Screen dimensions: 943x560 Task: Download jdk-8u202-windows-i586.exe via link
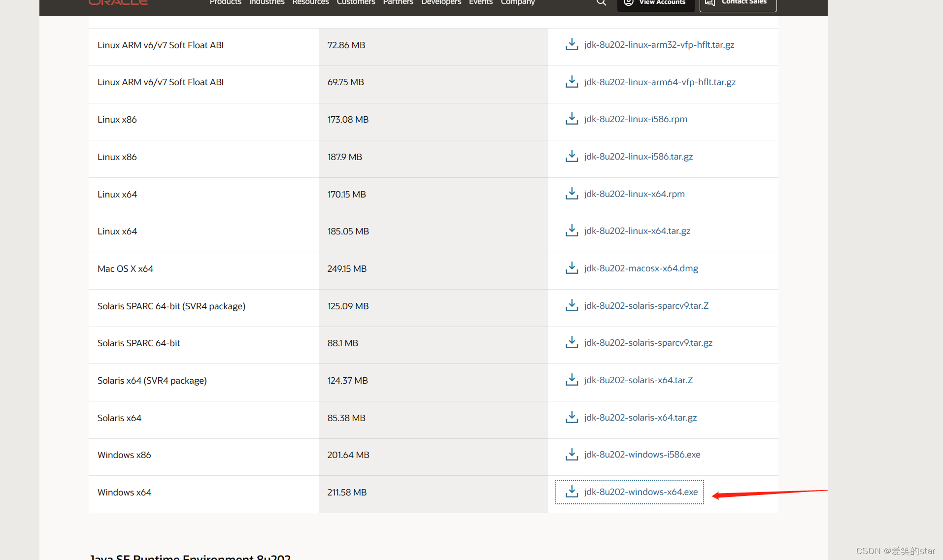pos(642,454)
